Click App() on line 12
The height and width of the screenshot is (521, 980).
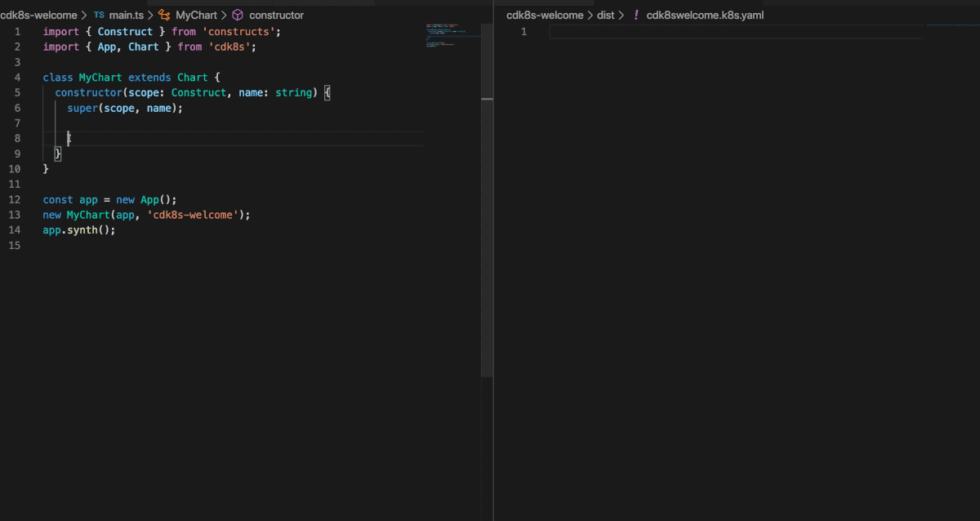tap(155, 199)
